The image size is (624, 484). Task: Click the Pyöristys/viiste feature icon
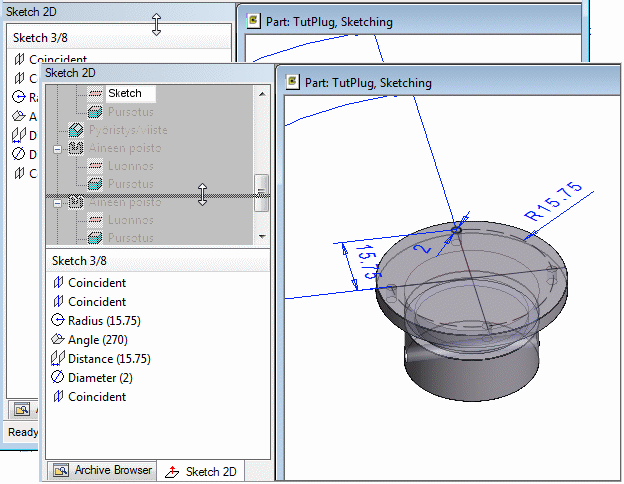[76, 130]
